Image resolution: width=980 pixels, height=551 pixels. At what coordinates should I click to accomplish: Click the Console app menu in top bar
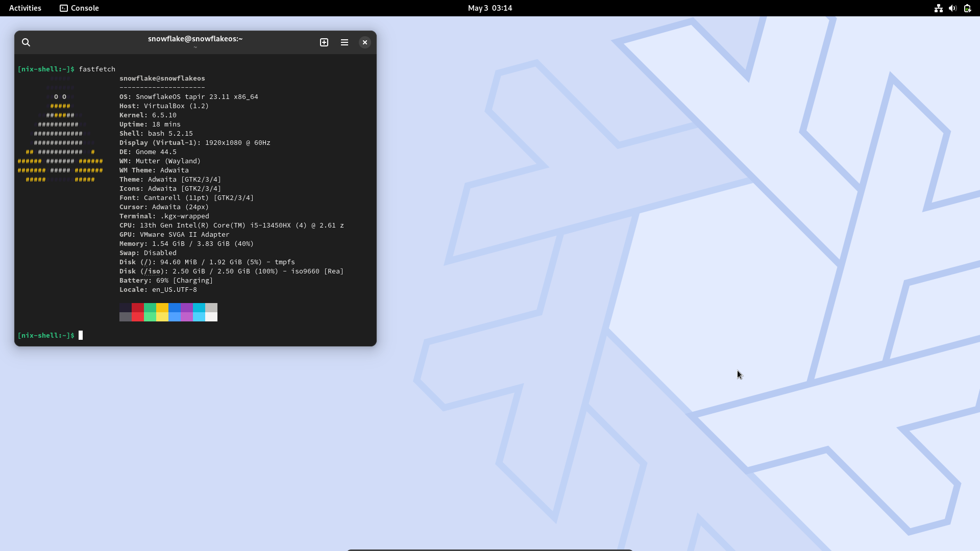tap(80, 8)
